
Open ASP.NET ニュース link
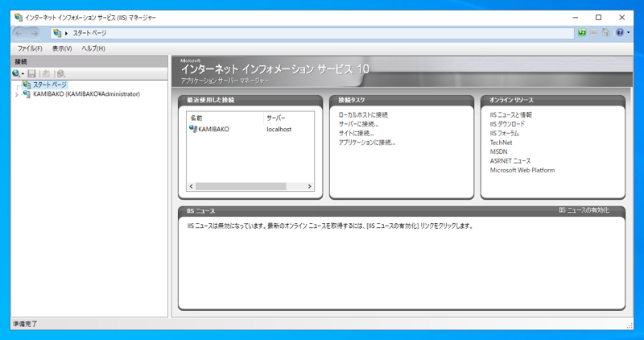click(510, 161)
